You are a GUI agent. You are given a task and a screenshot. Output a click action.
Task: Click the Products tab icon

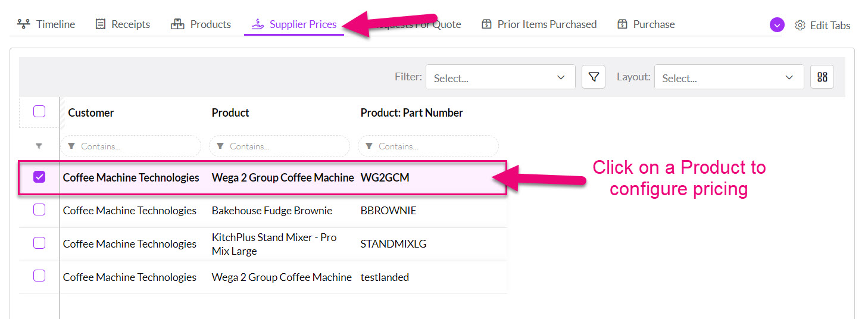177,24
